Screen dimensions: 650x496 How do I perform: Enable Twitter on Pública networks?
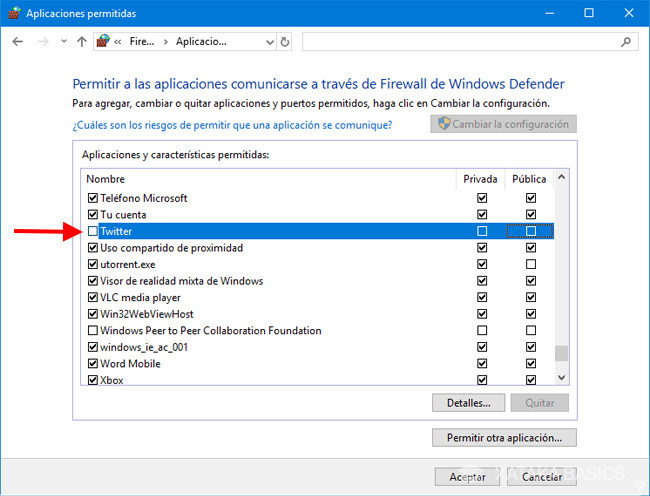[x=531, y=231]
